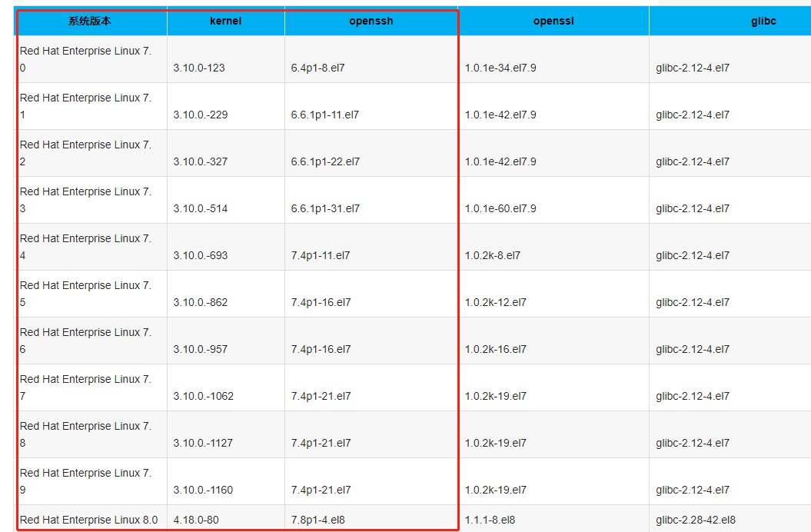Click kernel value 3.10.0.-327
The width and height of the screenshot is (811, 532).
point(201,161)
